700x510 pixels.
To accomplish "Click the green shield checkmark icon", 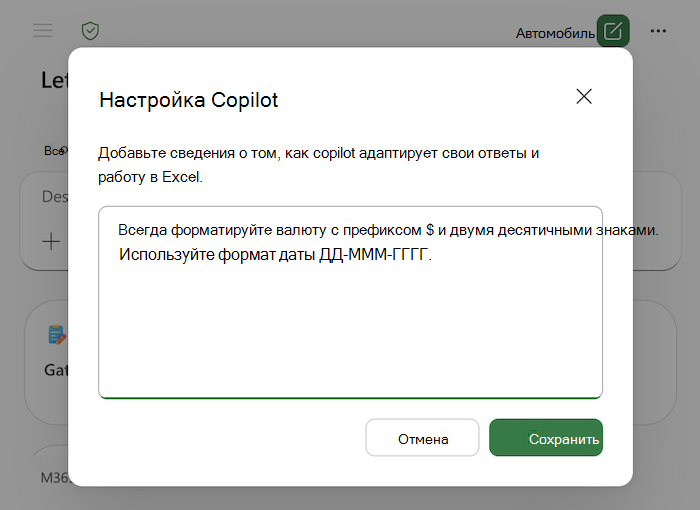I will [x=90, y=31].
